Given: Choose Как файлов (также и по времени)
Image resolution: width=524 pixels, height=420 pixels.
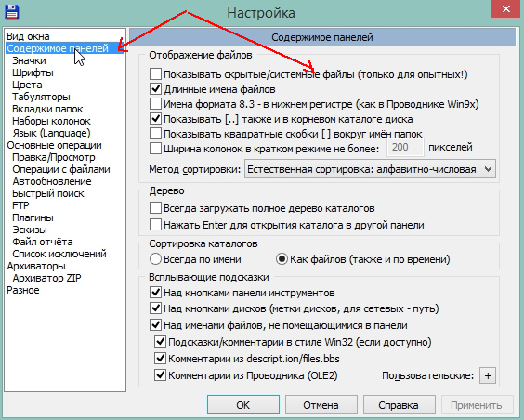Looking at the screenshot, I should pyautogui.click(x=282, y=259).
